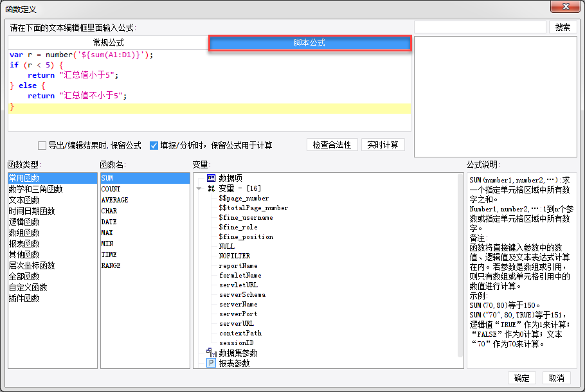Uncheck 填报/分析时,保留公式用于计算 checkbox
The width and height of the screenshot is (585, 392).
154,145
